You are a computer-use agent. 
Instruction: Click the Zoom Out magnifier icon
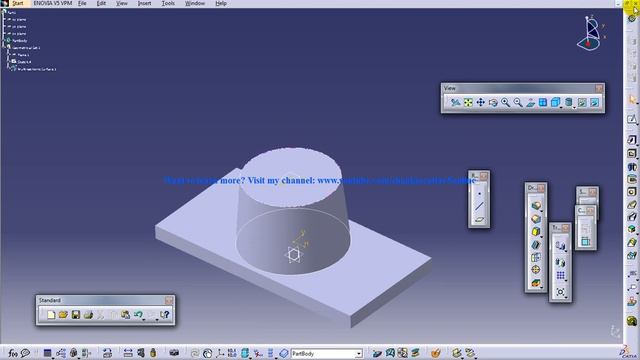[518, 102]
